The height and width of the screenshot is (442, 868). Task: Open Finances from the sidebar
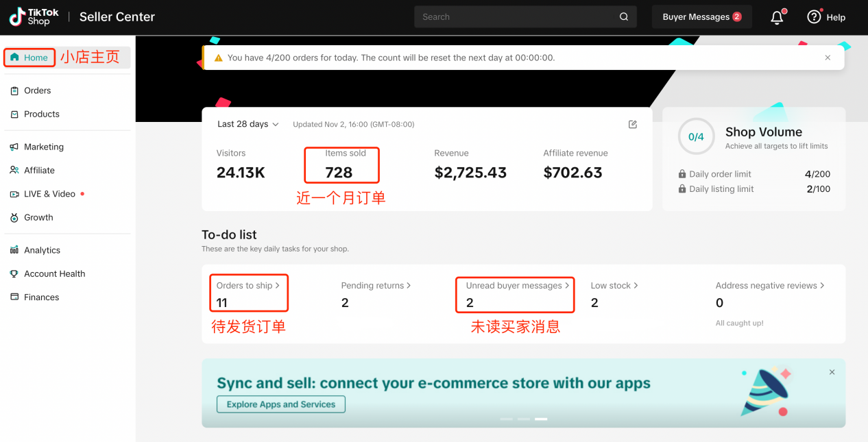(x=41, y=297)
